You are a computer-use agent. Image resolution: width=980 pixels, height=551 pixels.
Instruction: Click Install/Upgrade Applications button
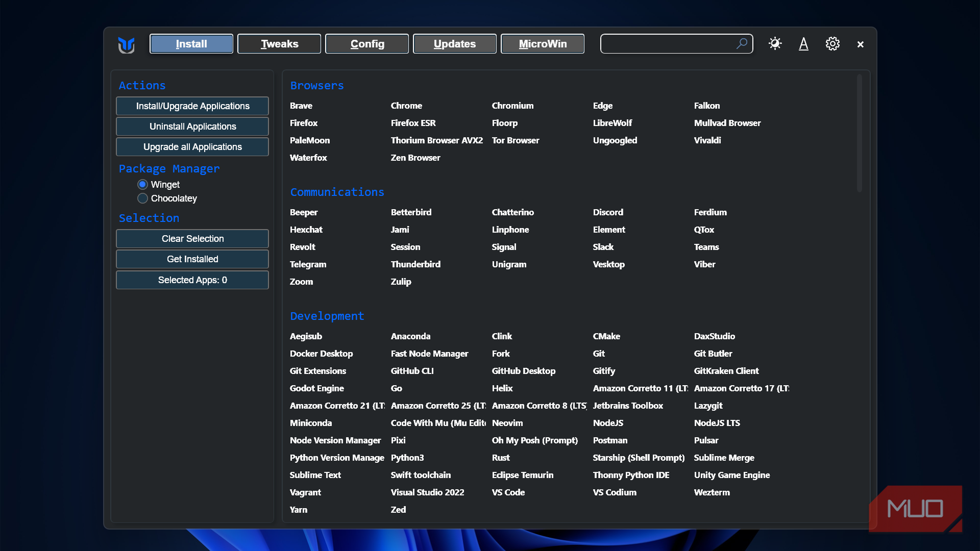[x=192, y=106]
